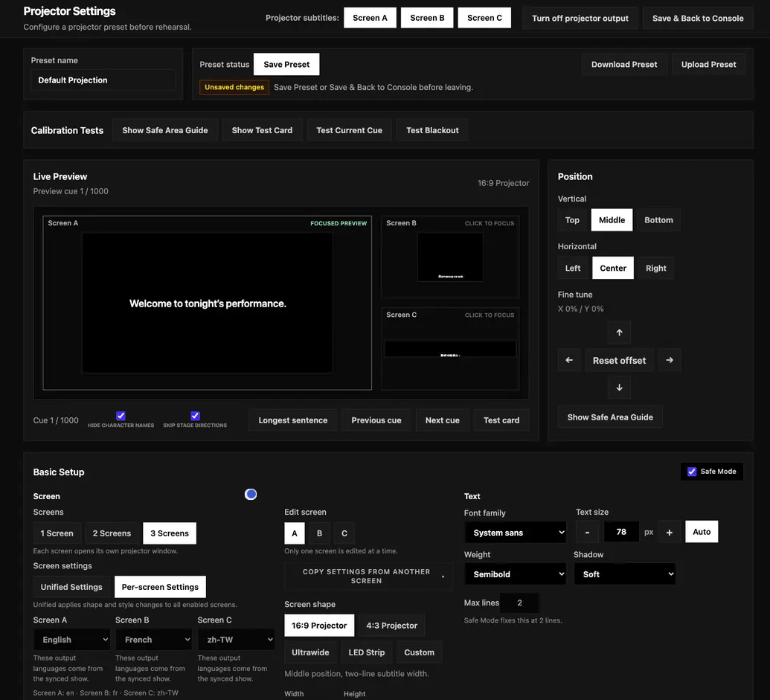
Task: Select LED Strip screen shape
Action: (367, 652)
